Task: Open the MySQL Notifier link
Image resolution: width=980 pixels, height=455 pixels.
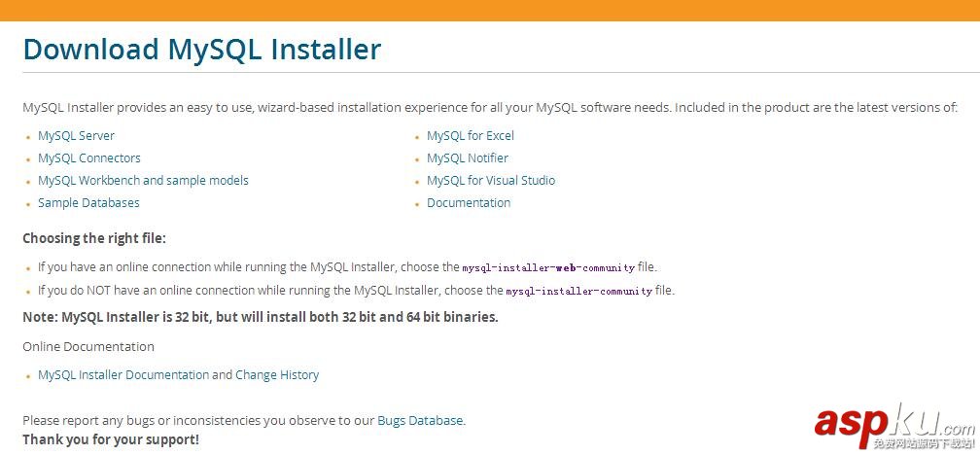Action: 468,158
